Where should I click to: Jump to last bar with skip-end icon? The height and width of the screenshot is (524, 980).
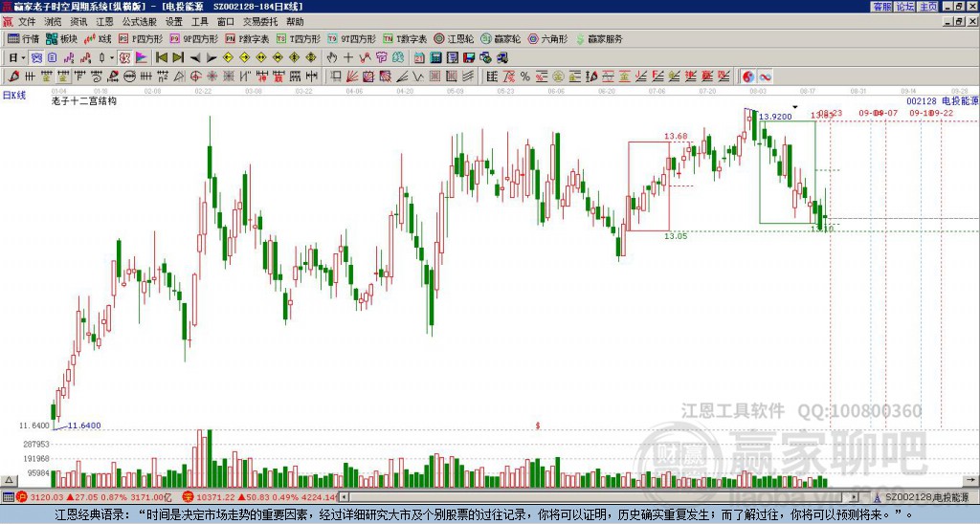177,57
